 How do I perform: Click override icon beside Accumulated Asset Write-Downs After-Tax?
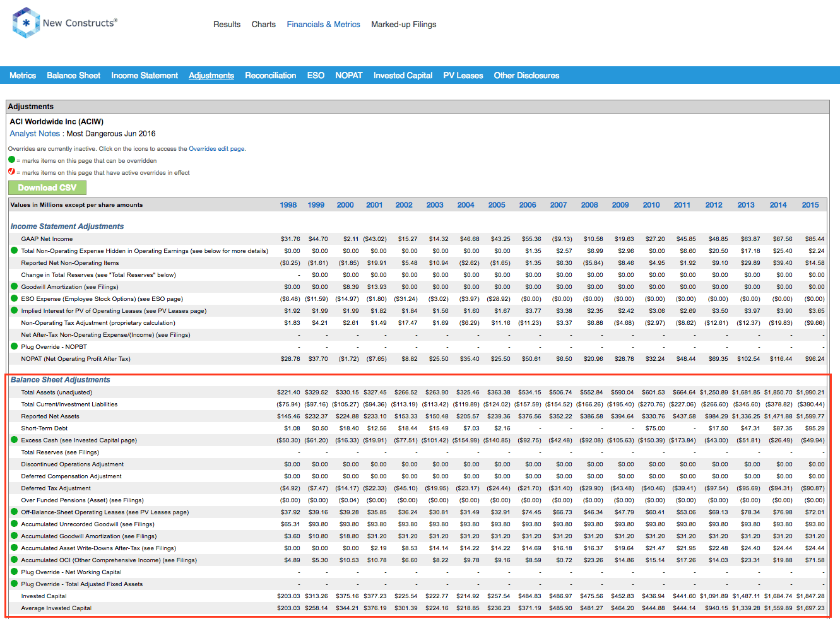click(x=14, y=548)
